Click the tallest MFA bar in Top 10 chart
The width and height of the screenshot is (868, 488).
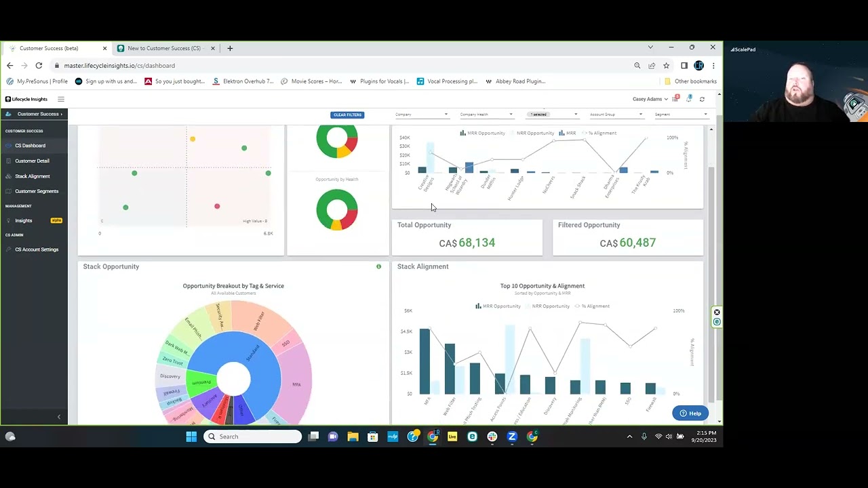pos(425,361)
